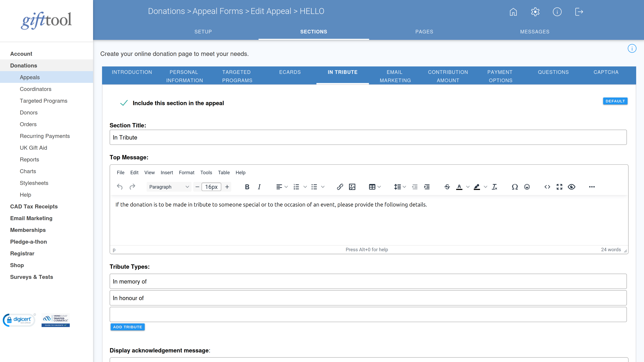This screenshot has width=644, height=362.
Task: Select the Italic formatting icon
Action: point(259,187)
